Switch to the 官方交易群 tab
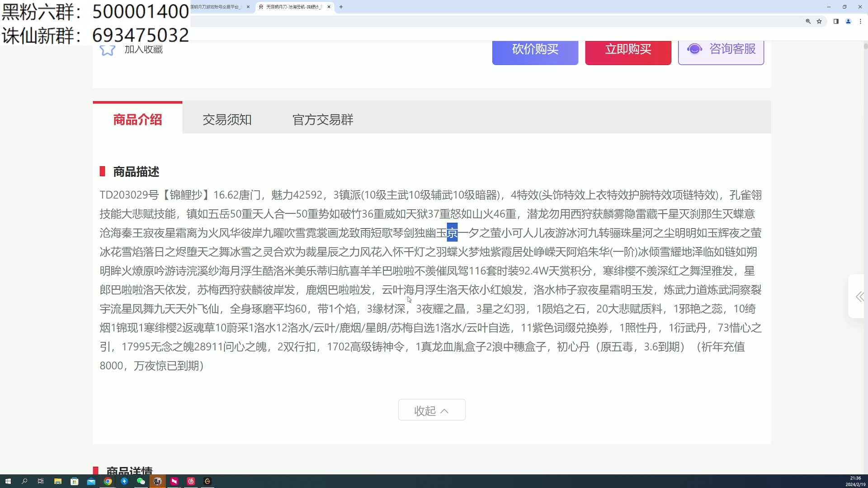Screen dimensions: 868x488 (x=322, y=119)
